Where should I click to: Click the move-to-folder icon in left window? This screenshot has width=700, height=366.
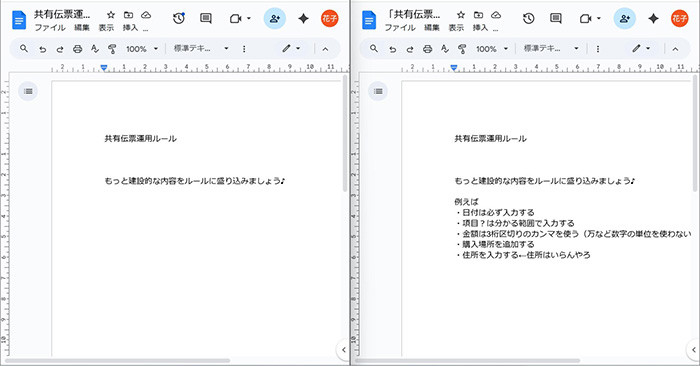129,15
